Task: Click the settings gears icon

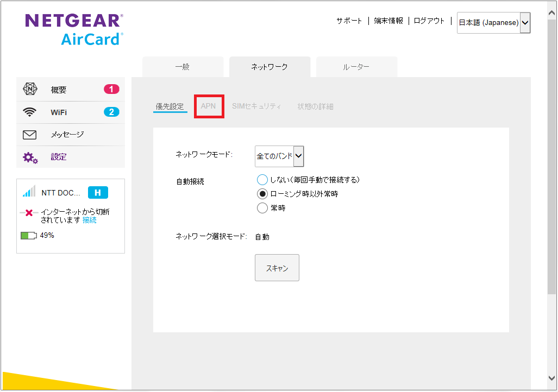Action: (30, 157)
